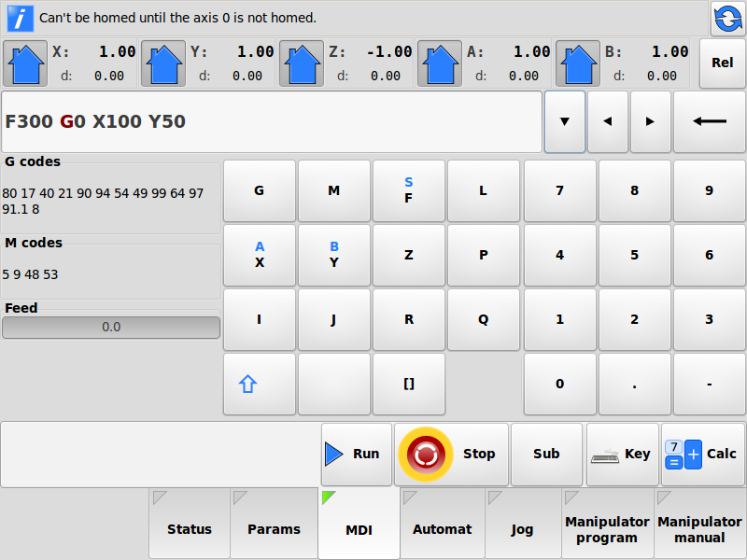Tap the P key on the keypad
This screenshot has height=560, width=747.
483,255
